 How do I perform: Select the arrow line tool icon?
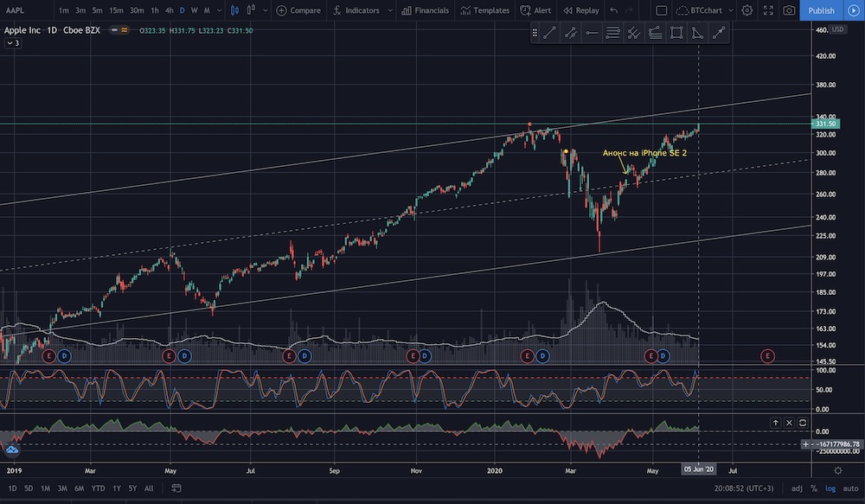pos(718,33)
